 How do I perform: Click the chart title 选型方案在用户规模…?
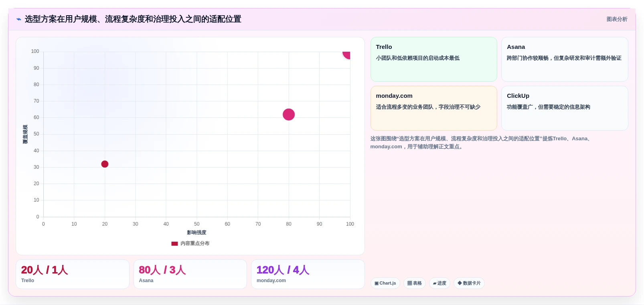pos(133,19)
